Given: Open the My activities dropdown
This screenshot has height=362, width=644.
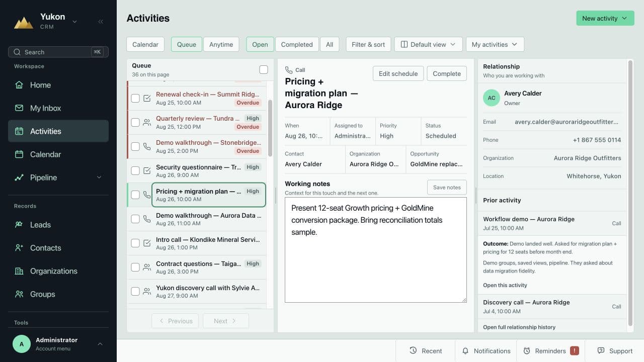Looking at the screenshot, I should pyautogui.click(x=495, y=44).
